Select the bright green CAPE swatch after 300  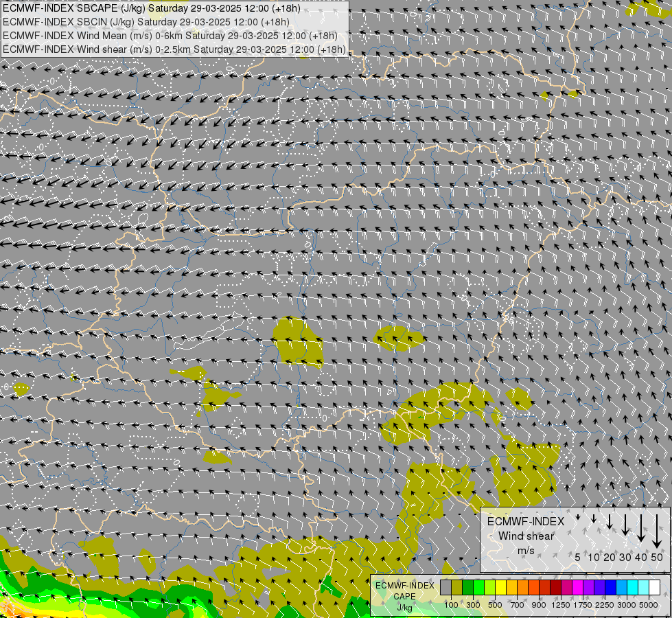pos(478,588)
